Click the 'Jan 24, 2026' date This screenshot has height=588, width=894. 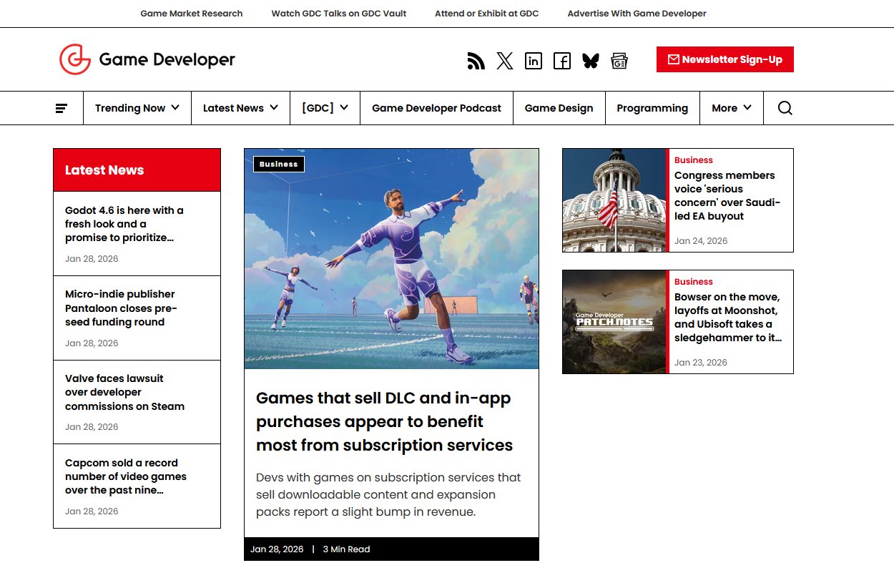(701, 241)
